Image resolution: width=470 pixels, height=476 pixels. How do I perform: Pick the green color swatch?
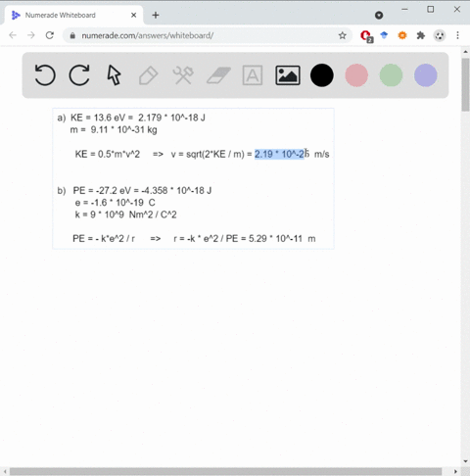[391, 75]
